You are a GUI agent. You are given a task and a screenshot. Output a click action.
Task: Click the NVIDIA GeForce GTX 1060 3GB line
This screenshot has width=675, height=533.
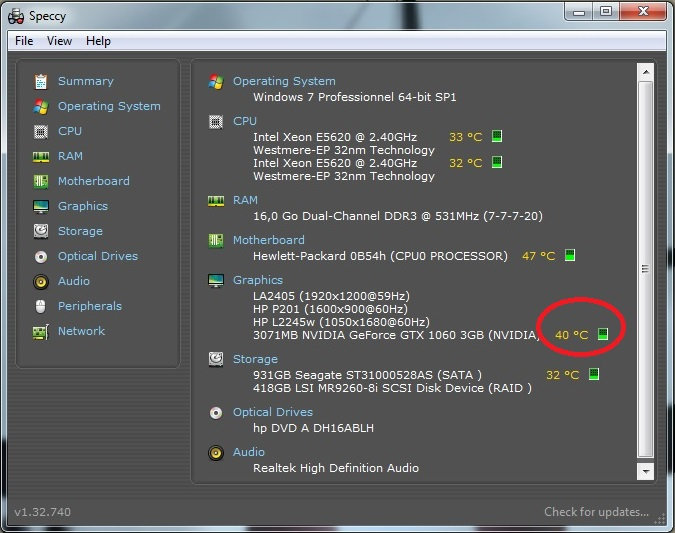397,335
